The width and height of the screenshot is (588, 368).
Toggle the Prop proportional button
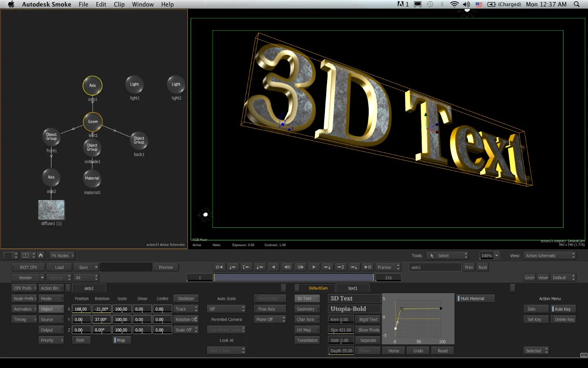(122, 340)
